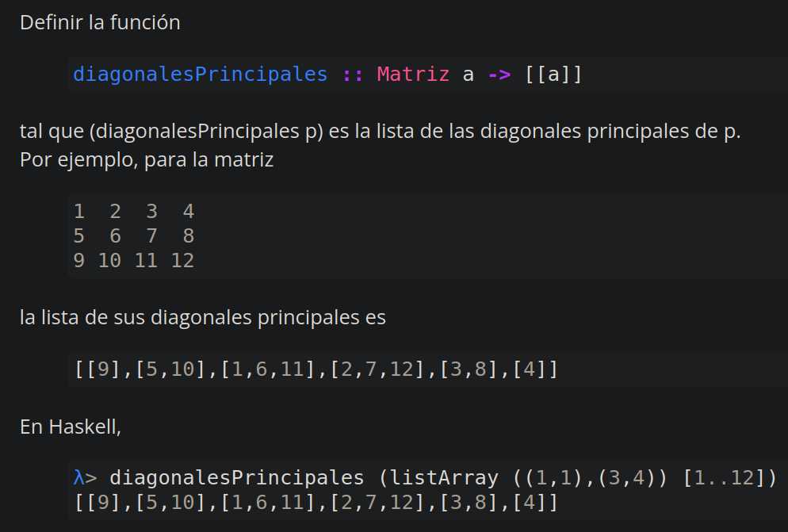The height and width of the screenshot is (532, 788).
Task: Click the blue diagonalesPrincipales function name
Action: point(200,75)
